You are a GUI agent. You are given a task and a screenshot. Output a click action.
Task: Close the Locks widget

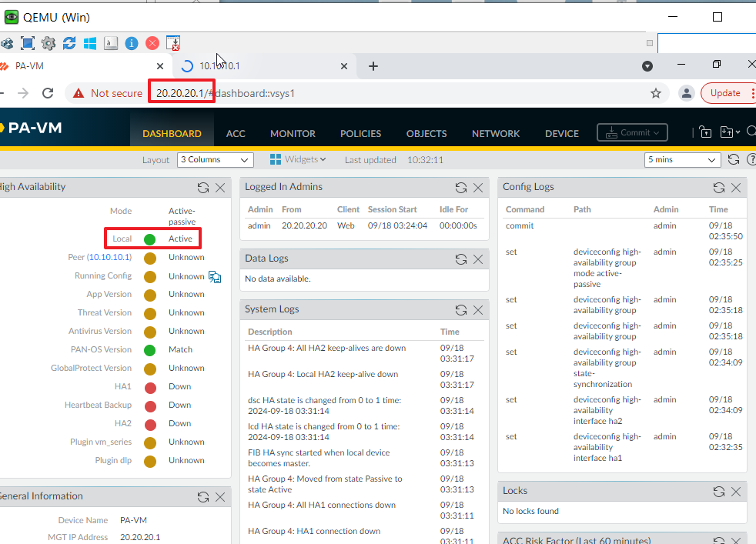pos(736,491)
